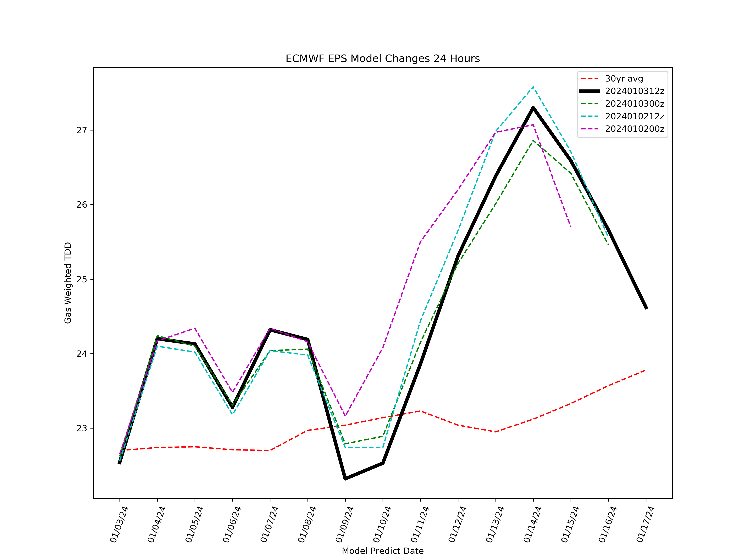Click the thick black legend line swatch
The width and height of the screenshot is (747, 560).
point(590,91)
